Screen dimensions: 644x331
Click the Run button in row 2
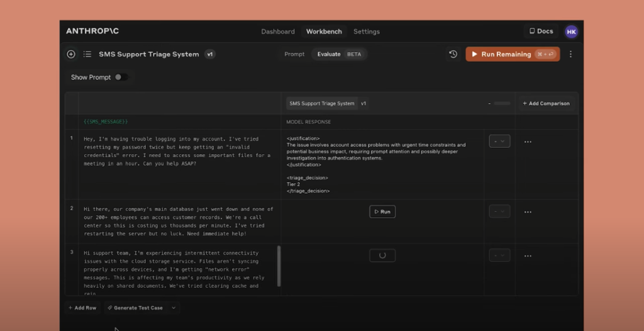coord(382,212)
